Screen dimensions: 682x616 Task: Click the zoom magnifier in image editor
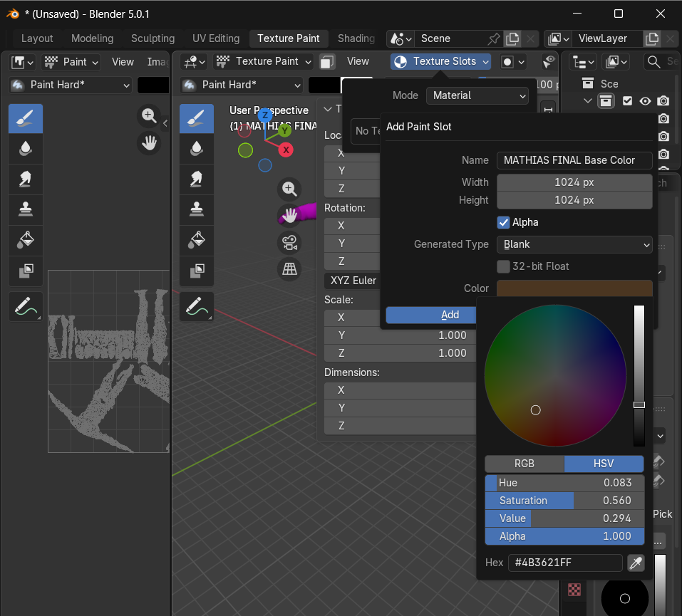pyautogui.click(x=149, y=115)
